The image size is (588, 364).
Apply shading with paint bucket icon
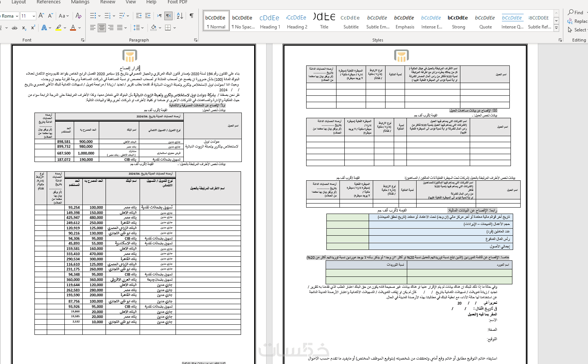point(153,28)
